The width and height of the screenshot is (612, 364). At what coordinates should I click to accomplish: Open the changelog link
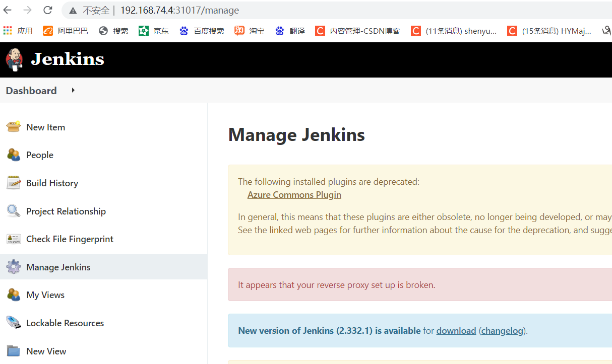tap(502, 330)
